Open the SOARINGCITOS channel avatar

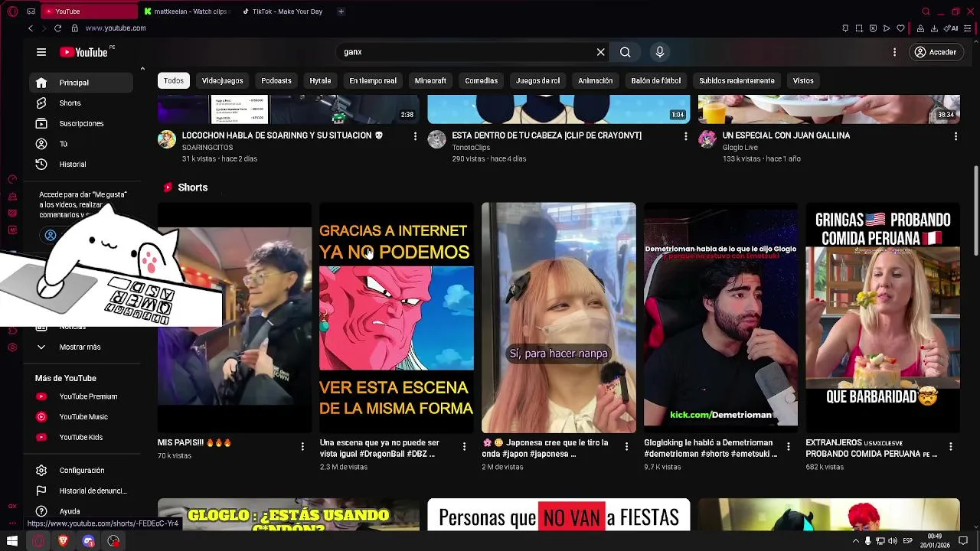coord(167,139)
